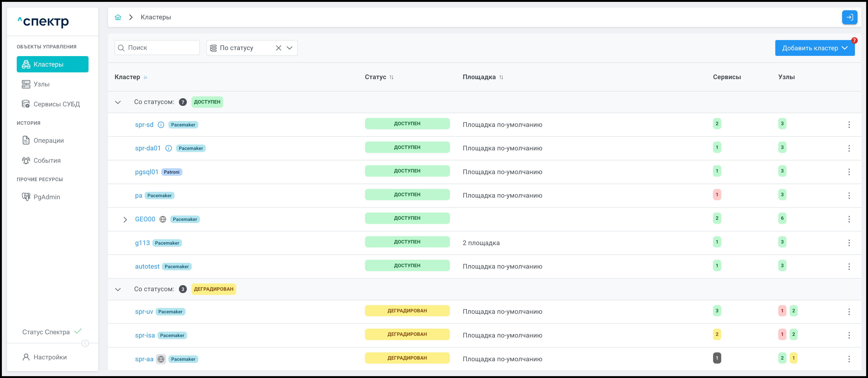The height and width of the screenshot is (378, 868).
Task: Click the login/exit icon in the header
Action: click(849, 17)
